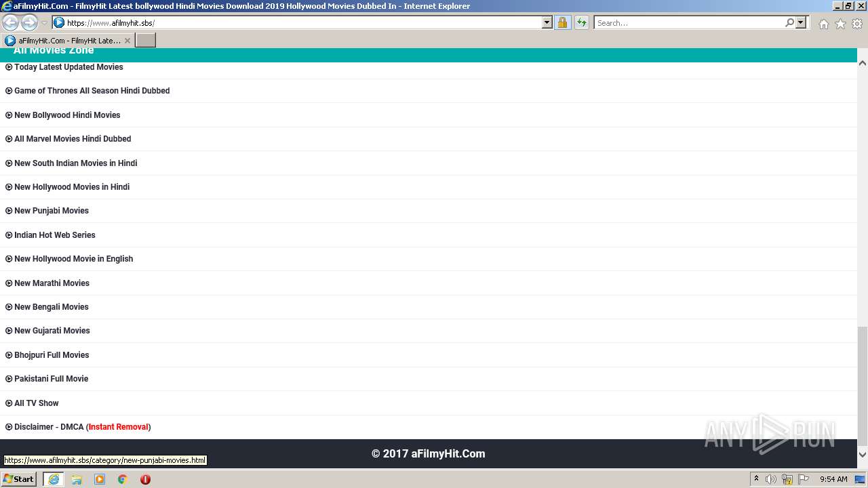Click the security lock icon in address bar

click(x=562, y=22)
